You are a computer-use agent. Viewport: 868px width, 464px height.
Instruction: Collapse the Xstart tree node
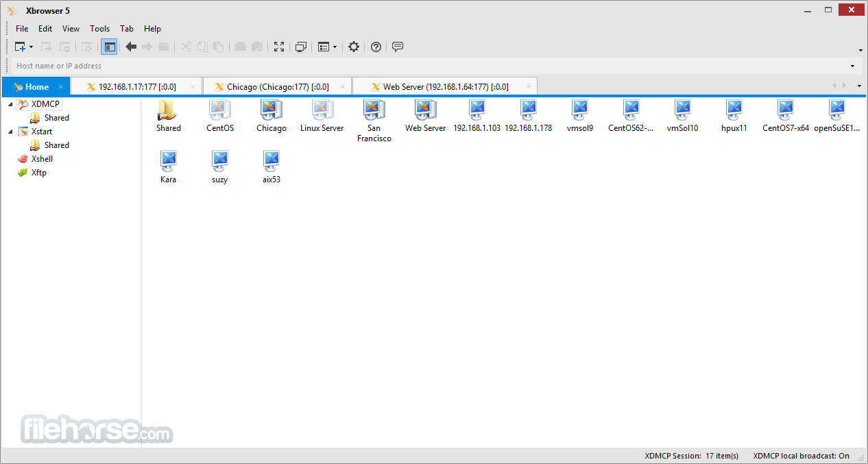(x=10, y=132)
